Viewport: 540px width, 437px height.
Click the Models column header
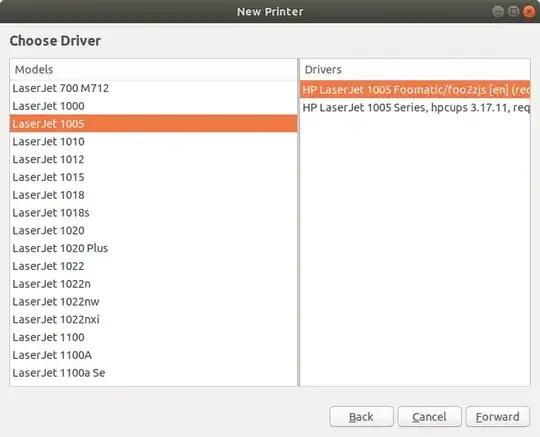pos(153,70)
